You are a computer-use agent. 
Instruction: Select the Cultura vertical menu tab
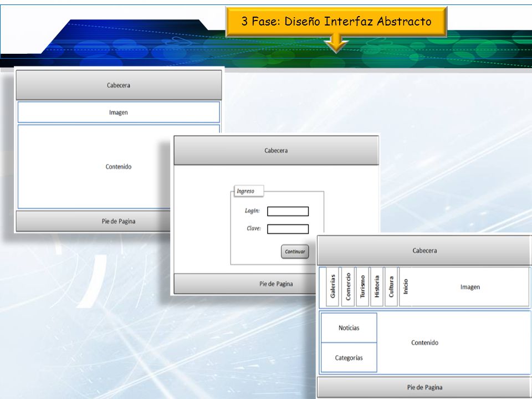point(391,287)
